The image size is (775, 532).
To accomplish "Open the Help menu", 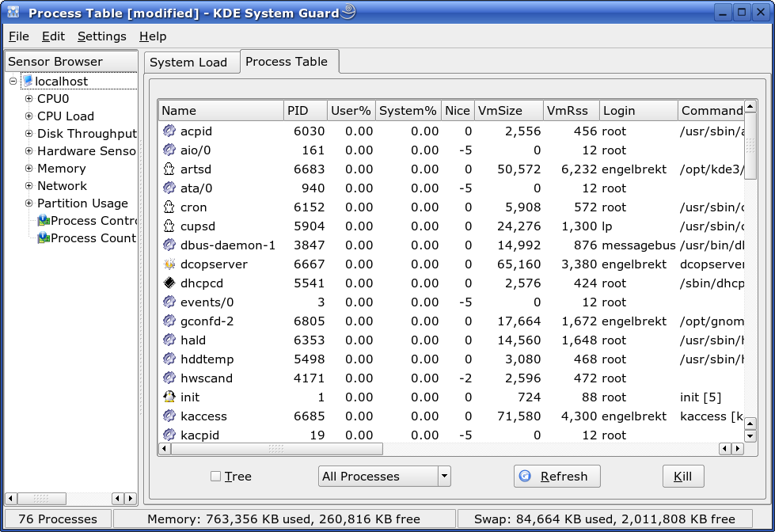I will coord(153,36).
